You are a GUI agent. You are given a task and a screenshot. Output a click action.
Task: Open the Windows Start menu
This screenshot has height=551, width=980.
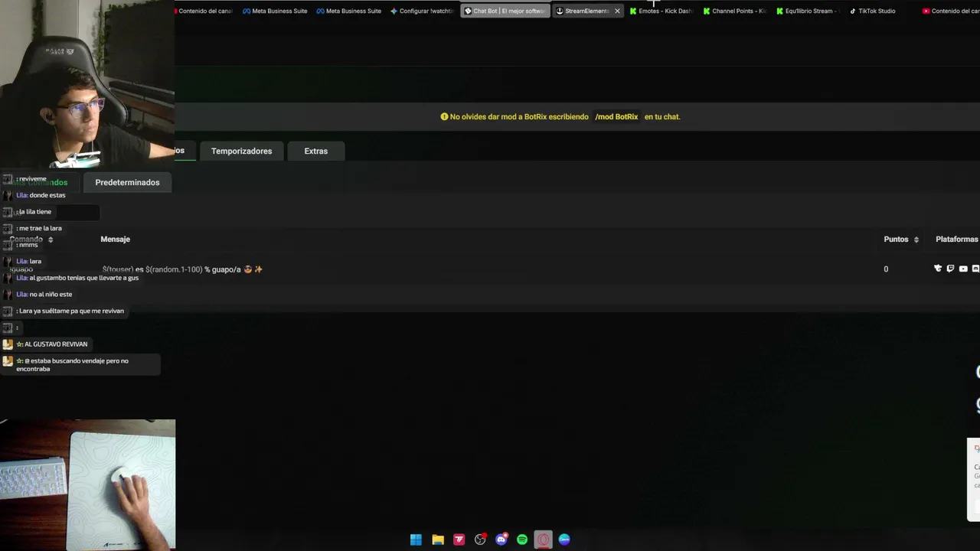coord(416,540)
